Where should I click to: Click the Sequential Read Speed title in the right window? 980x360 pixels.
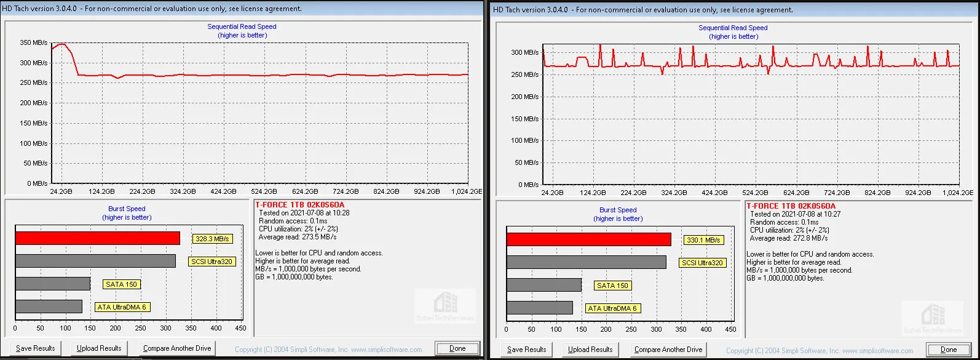733,28
